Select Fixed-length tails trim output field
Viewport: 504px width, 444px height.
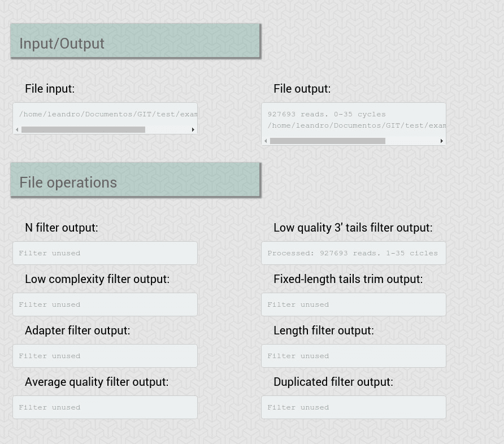[x=354, y=304]
